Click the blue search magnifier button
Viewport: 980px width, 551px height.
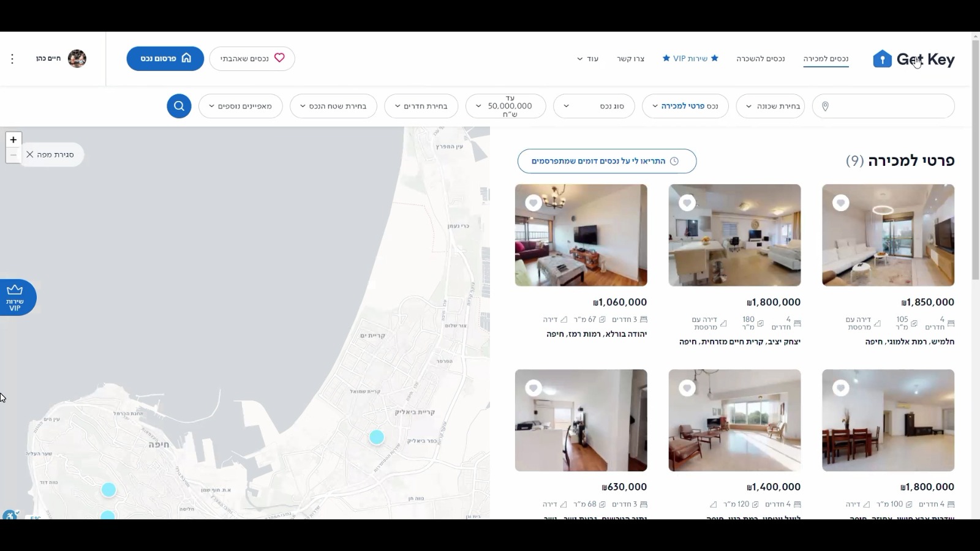coord(179,106)
